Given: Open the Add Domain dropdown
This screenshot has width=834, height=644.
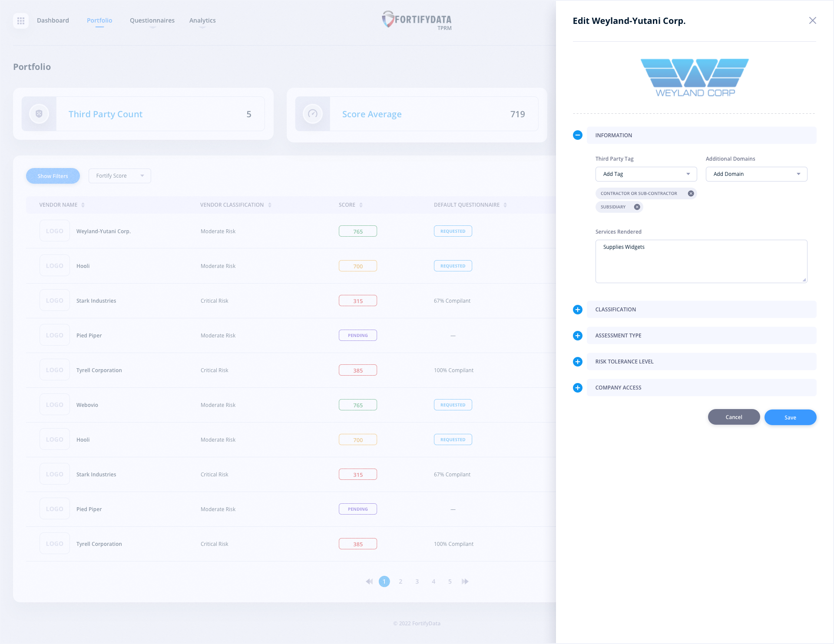Looking at the screenshot, I should coord(756,174).
